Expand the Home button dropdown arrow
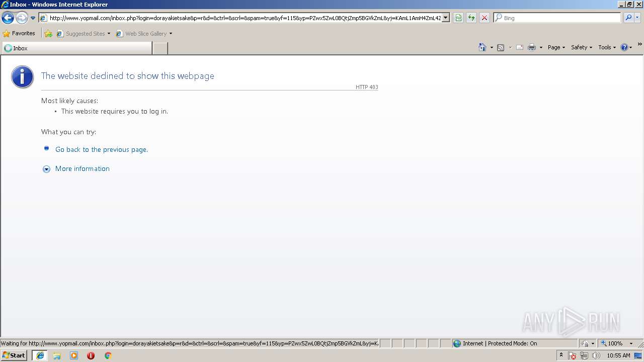This screenshot has height=362, width=644. pos(492,47)
